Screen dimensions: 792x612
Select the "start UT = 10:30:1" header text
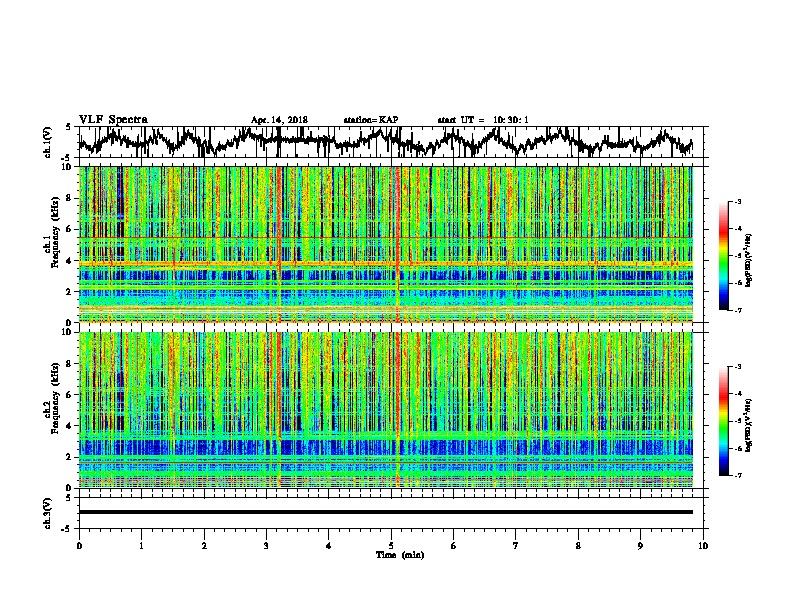[x=483, y=120]
